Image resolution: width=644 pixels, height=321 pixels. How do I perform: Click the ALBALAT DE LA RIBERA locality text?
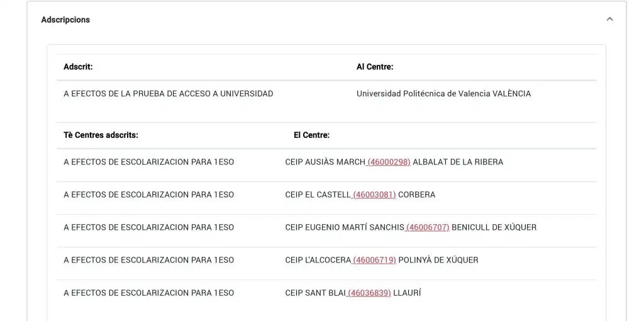pyautogui.click(x=458, y=162)
